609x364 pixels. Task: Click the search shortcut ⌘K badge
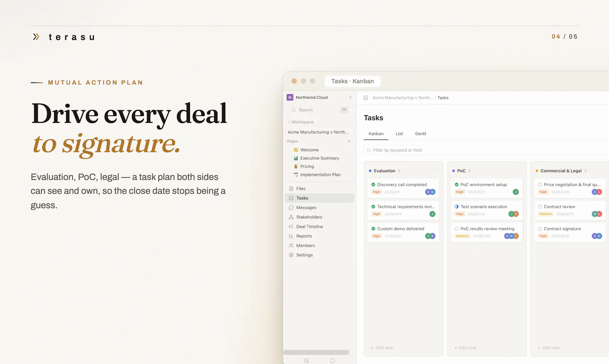pos(344,110)
